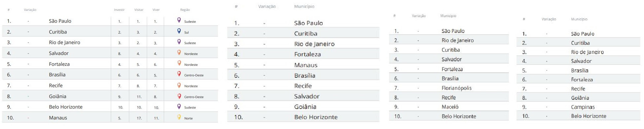Viewport: 644px width, 129px height.
Task: Click the Nordeste pin in the Fortaleza row
Action: click(179, 64)
